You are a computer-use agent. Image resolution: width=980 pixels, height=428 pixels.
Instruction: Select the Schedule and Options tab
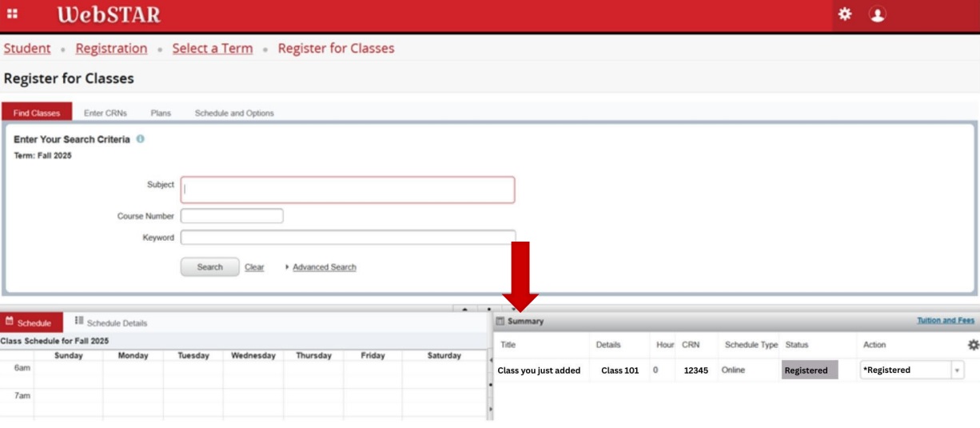(234, 114)
